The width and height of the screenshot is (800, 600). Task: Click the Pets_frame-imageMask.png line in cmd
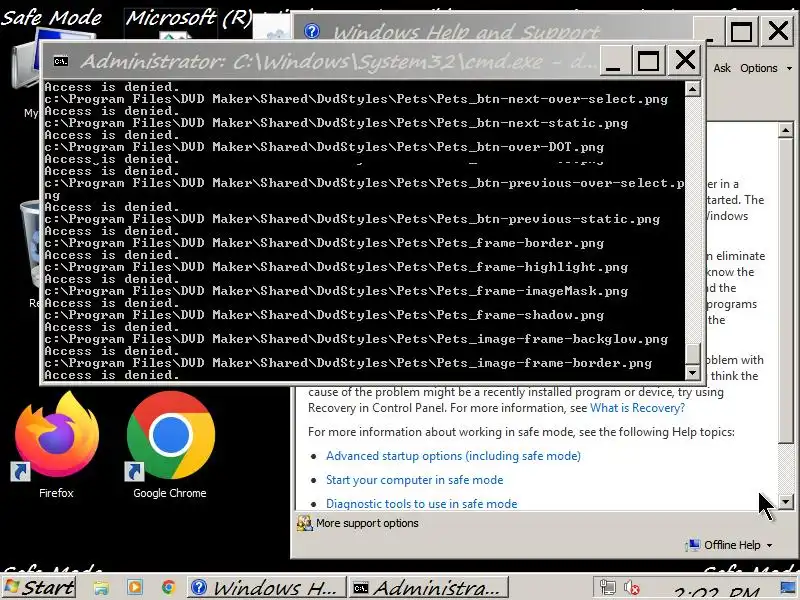(336, 291)
